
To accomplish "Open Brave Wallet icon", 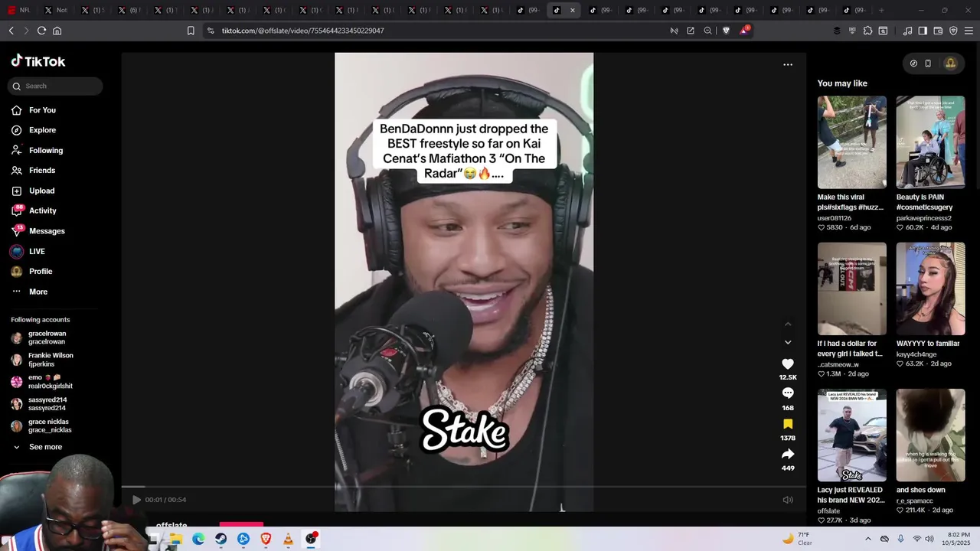I will coord(938,31).
